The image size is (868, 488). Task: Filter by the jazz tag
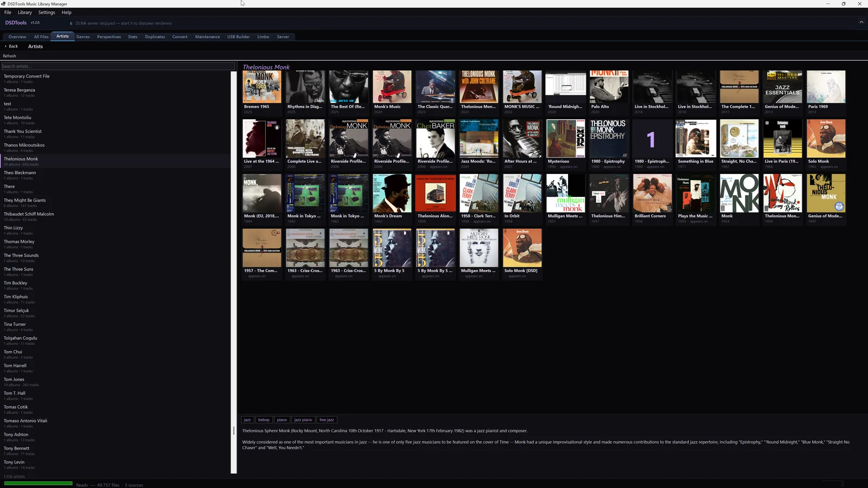coord(247,420)
